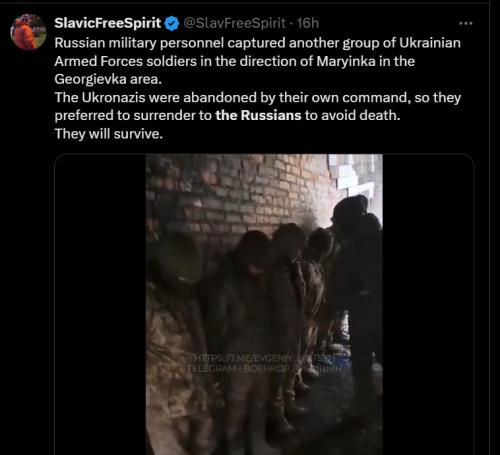Click the black letterbox area left of video

(100, 304)
